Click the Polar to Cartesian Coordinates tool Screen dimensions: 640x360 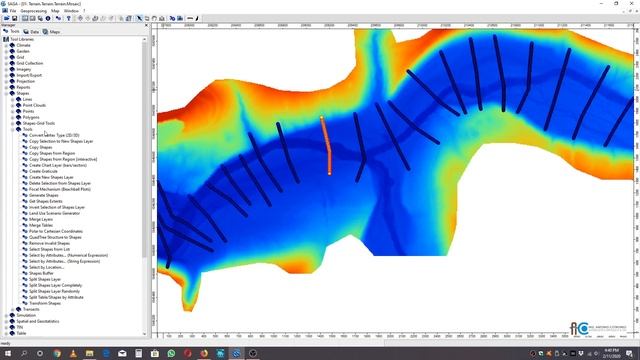(56, 231)
